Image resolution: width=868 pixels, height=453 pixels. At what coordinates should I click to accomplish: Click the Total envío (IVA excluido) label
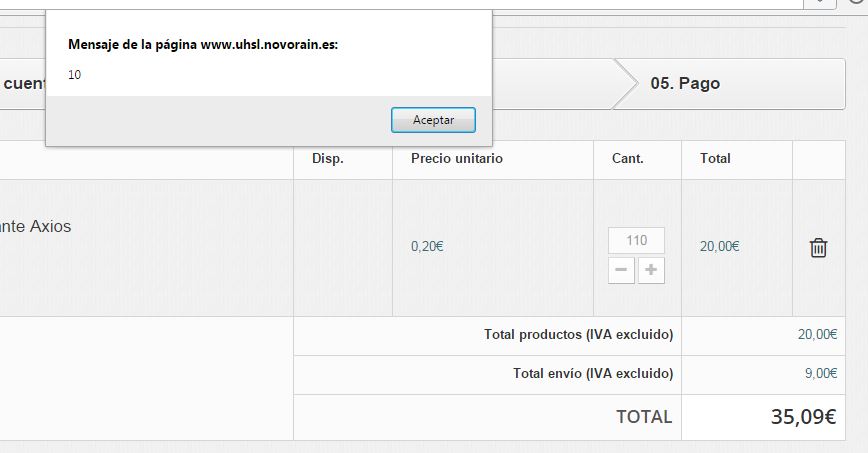[x=593, y=374]
